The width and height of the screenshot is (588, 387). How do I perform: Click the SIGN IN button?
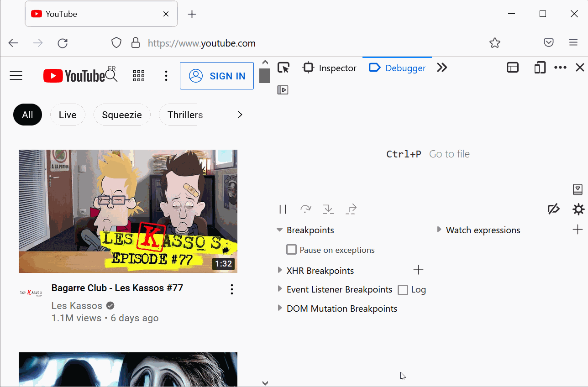click(x=217, y=76)
